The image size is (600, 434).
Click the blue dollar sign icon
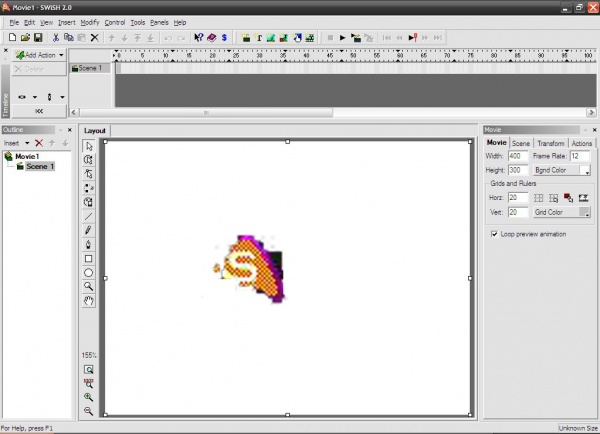coord(224,38)
